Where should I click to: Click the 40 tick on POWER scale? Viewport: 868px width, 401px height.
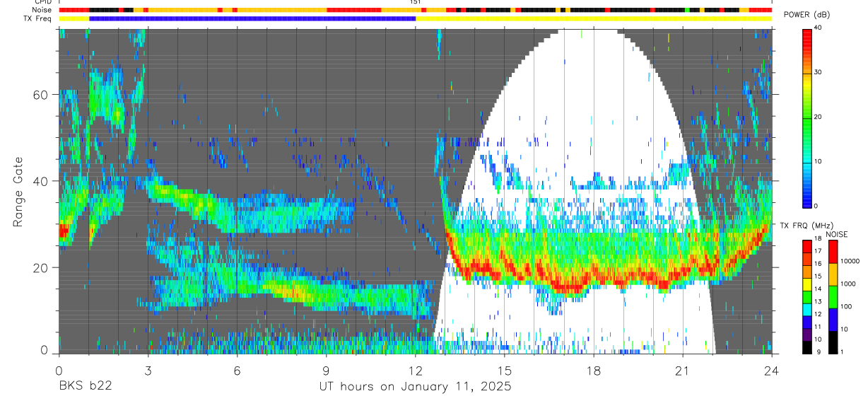coord(818,28)
